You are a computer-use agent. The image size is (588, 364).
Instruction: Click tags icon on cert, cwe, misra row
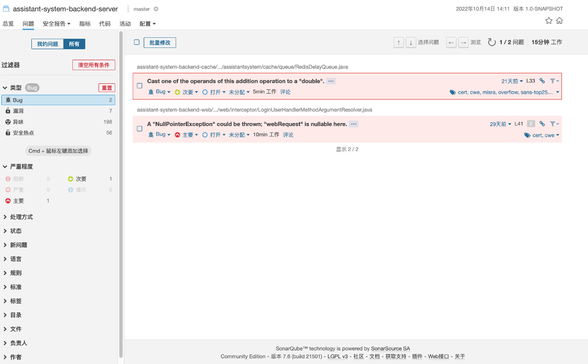tap(453, 92)
